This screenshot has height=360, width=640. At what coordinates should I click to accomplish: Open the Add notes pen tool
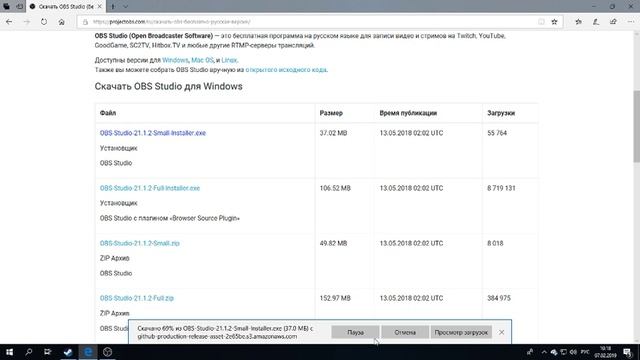pos(596,22)
